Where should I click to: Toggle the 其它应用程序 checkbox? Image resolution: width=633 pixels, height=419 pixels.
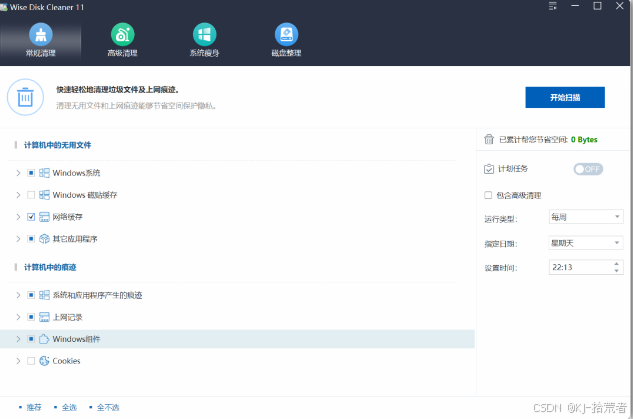pos(31,239)
